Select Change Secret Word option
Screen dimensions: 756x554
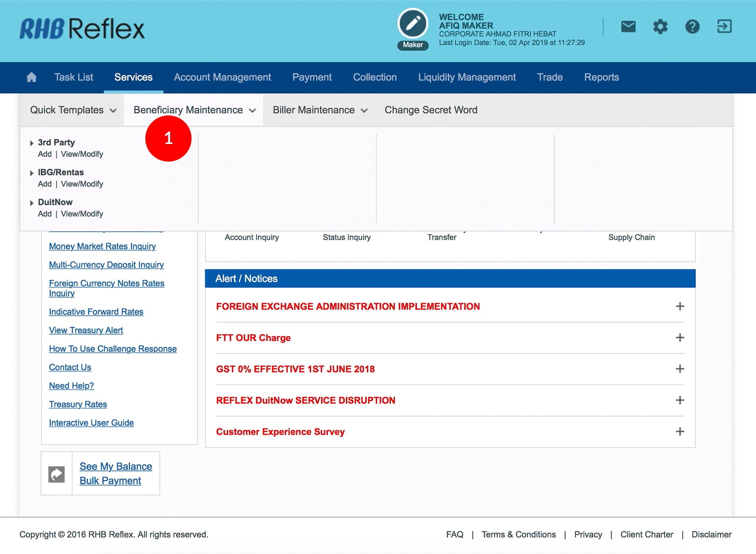point(430,110)
